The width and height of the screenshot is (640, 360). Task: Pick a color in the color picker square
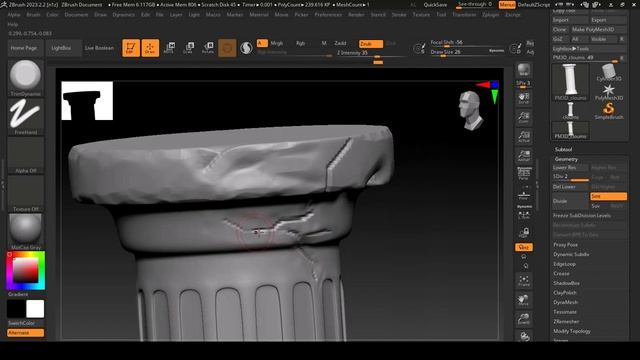coord(25,270)
